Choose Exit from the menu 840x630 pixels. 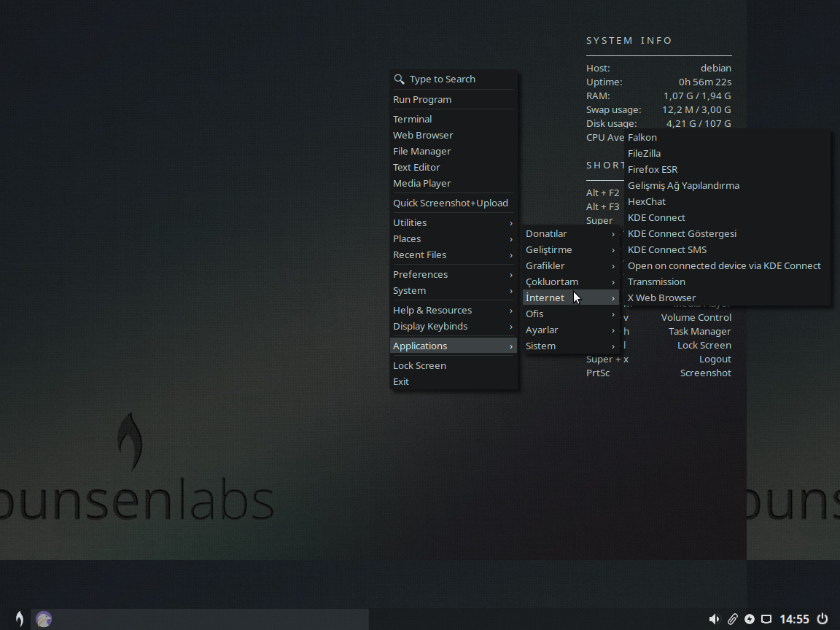click(x=454, y=381)
